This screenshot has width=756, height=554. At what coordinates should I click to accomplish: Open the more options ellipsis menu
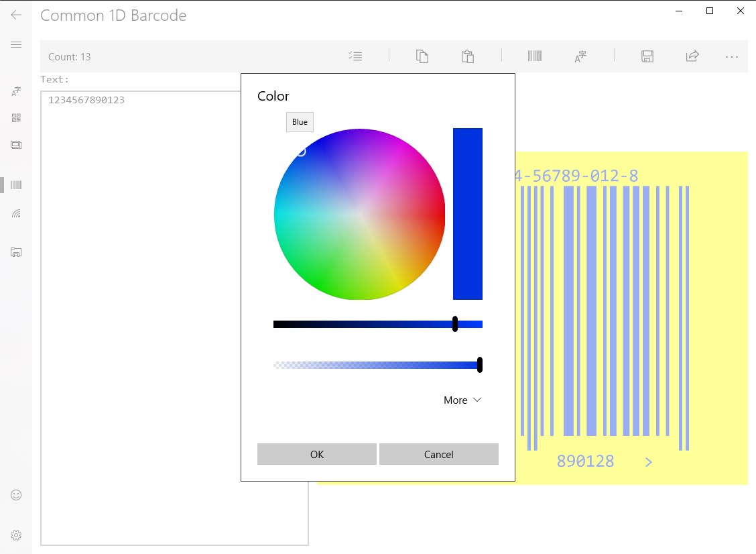point(731,57)
